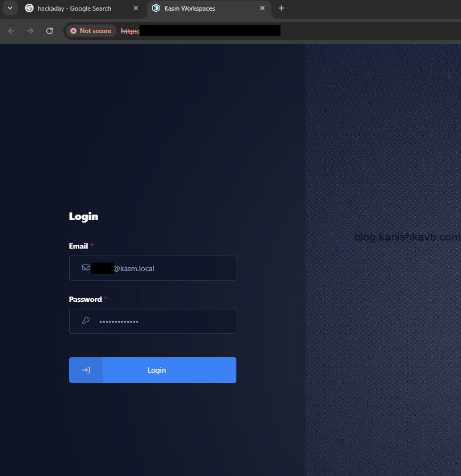Click the sign-in arrow icon on Login button

[86, 370]
